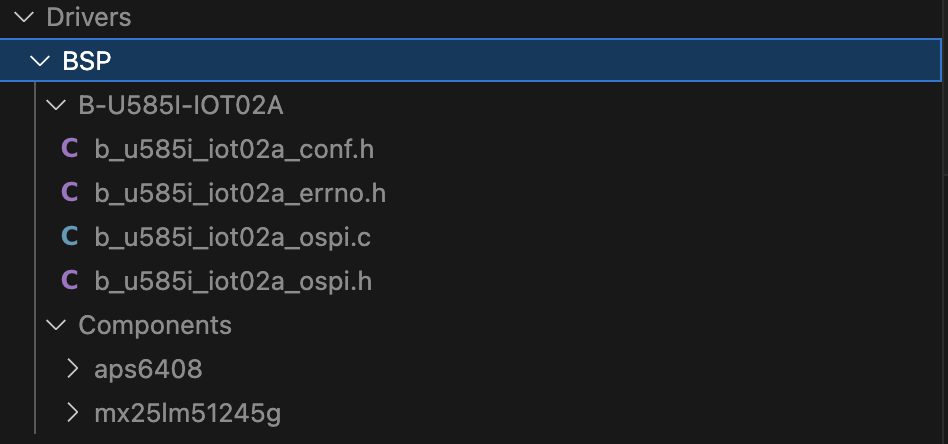Select the Components folder label
Screen dimensions: 948x444
[155, 325]
